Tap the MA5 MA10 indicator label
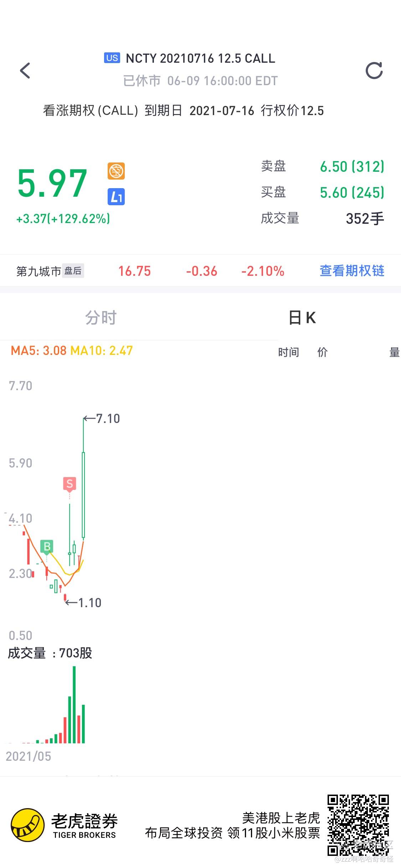This screenshot has height=868, width=401. click(x=72, y=351)
